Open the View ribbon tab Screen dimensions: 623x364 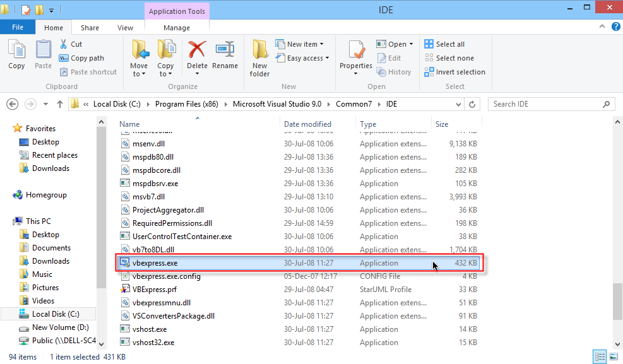(125, 28)
